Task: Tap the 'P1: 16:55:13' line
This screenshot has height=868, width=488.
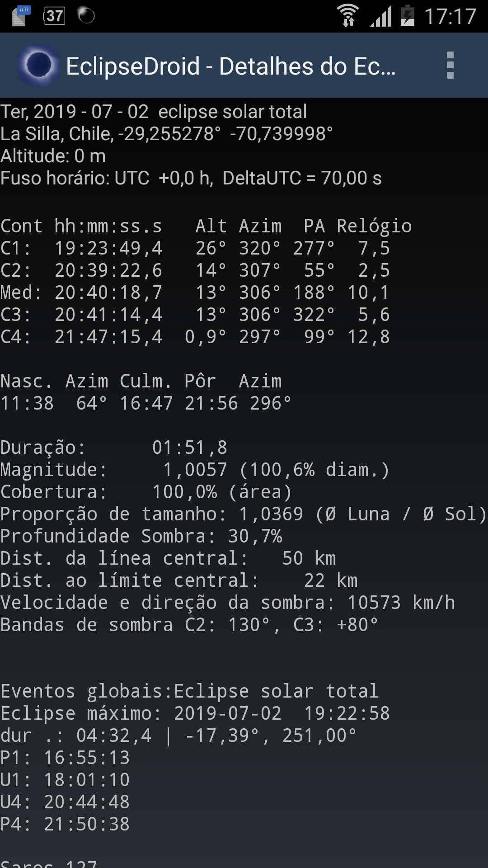Action: [x=65, y=758]
